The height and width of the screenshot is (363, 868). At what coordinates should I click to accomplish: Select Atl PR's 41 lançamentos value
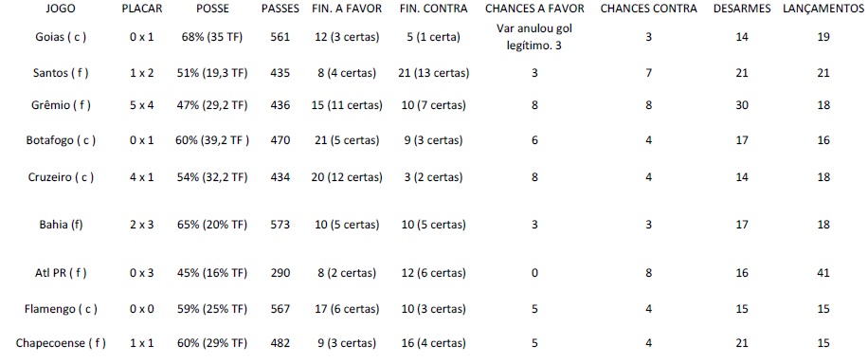pyautogui.click(x=823, y=273)
